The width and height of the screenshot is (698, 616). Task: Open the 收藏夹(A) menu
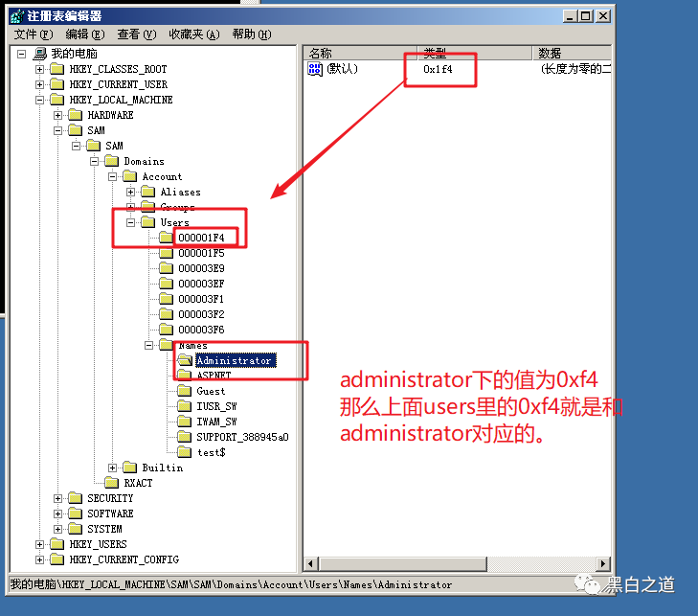click(193, 34)
